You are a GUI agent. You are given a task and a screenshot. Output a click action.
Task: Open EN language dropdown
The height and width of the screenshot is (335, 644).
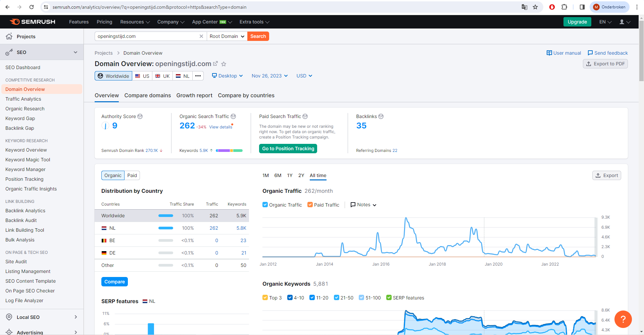(x=605, y=22)
